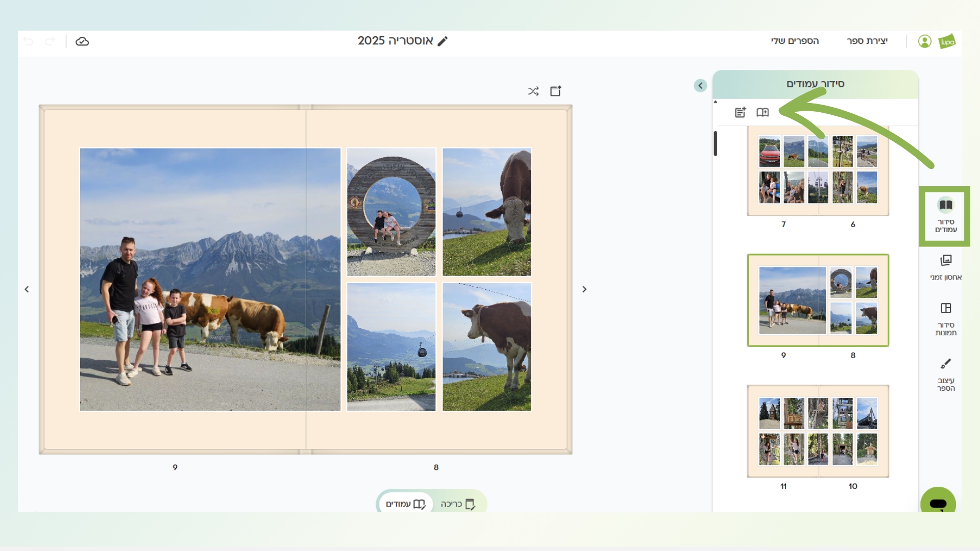The width and height of the screenshot is (980, 551).
Task: Go to the previous spread arrow
Action: point(27,289)
